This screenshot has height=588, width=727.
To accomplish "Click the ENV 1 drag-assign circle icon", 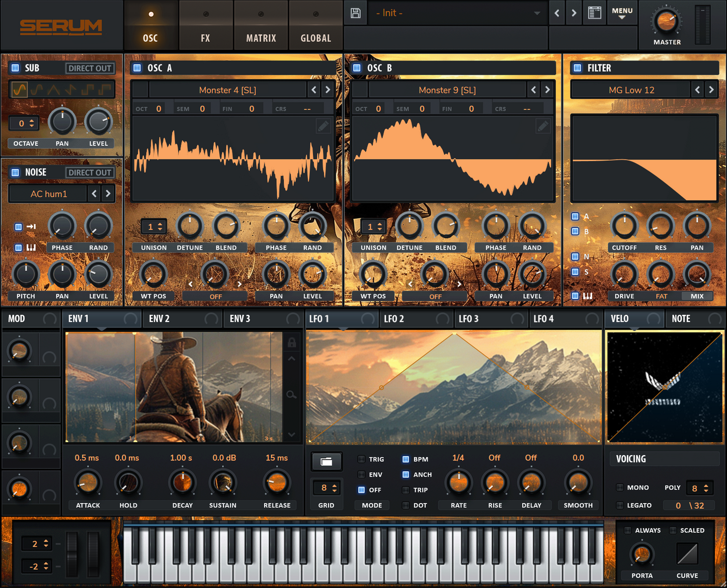I will [x=130, y=319].
